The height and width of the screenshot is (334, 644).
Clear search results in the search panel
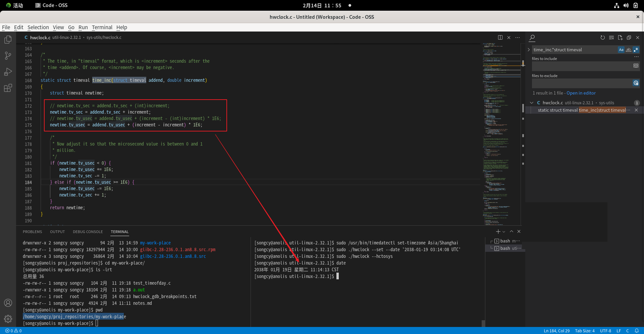pos(611,38)
